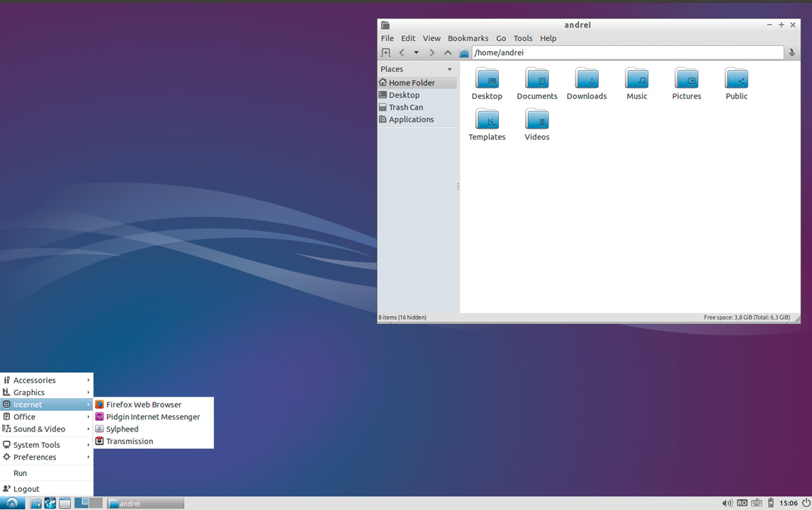812x510 pixels.
Task: Click the battery indicator tray icon
Action: click(x=771, y=503)
